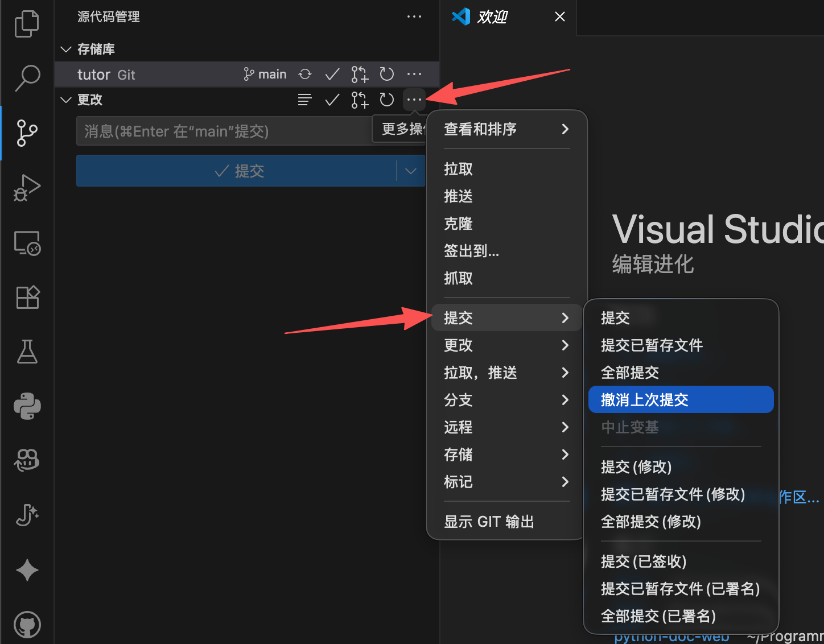Choose 拉取 in the context menu

pos(459,169)
